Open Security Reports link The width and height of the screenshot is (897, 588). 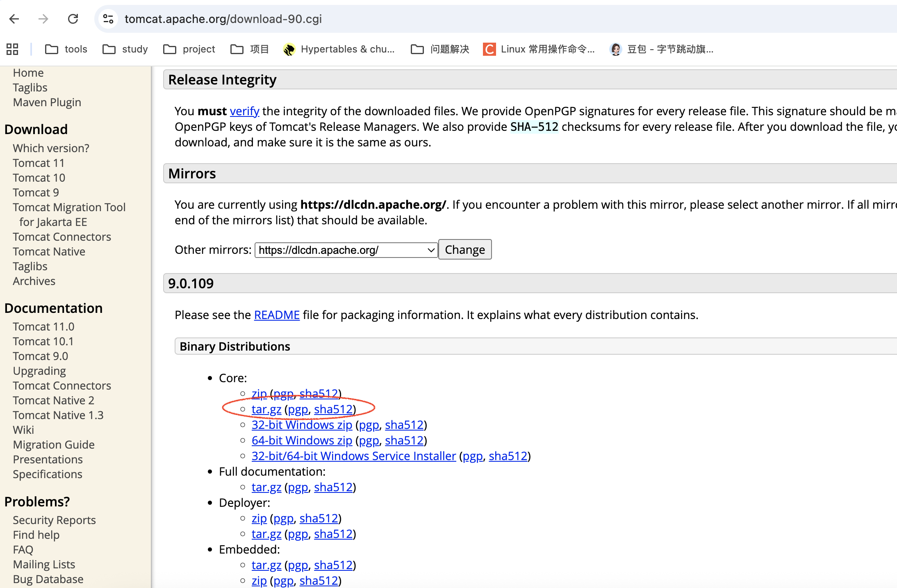point(54,520)
